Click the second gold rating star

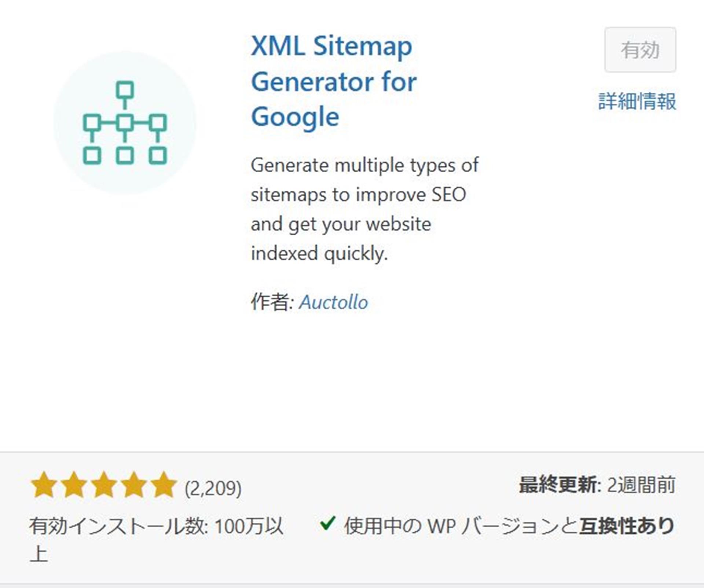click(74, 485)
